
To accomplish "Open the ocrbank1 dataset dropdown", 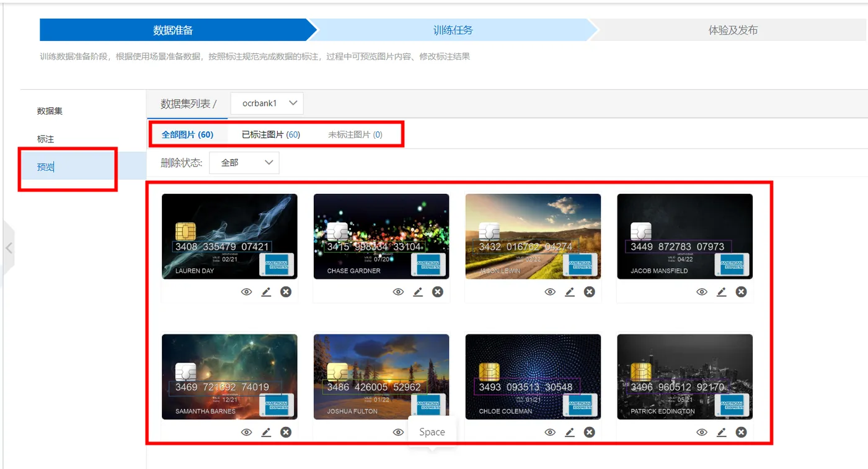I will click(267, 103).
